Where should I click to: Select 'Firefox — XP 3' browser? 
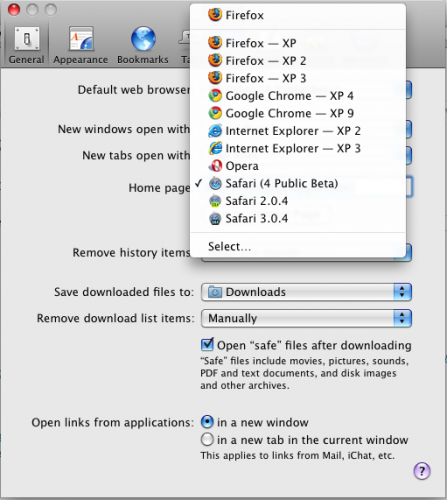pyautogui.click(x=298, y=78)
